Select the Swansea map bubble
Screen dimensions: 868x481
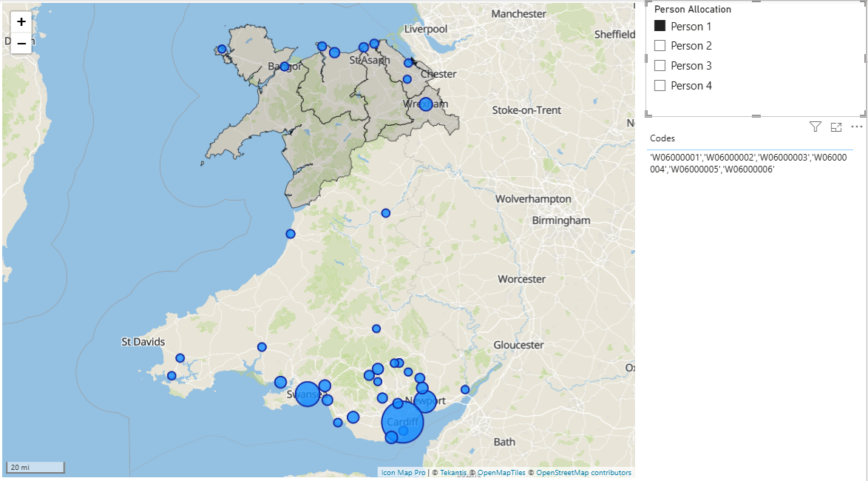(x=308, y=394)
